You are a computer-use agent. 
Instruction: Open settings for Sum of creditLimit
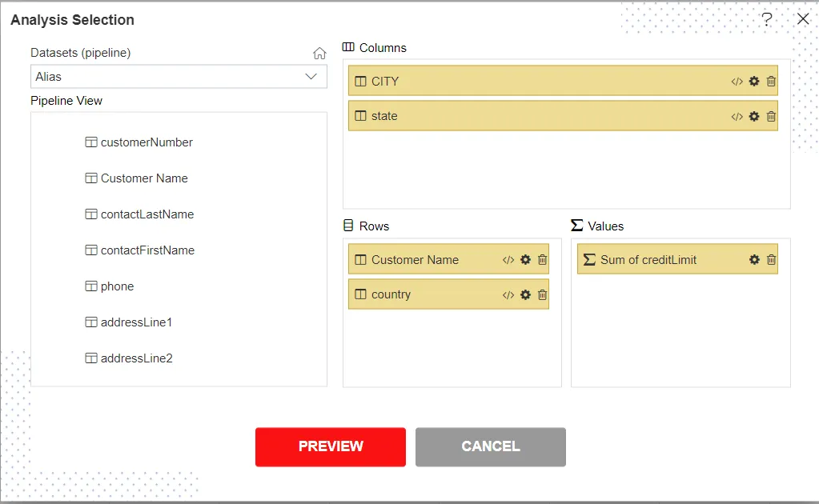[754, 260]
